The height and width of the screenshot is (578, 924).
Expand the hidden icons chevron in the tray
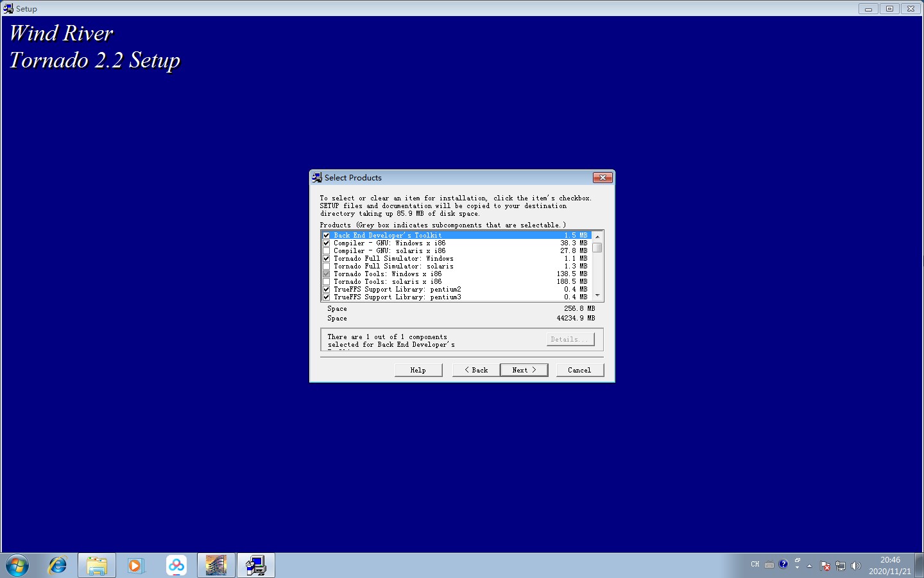(809, 566)
